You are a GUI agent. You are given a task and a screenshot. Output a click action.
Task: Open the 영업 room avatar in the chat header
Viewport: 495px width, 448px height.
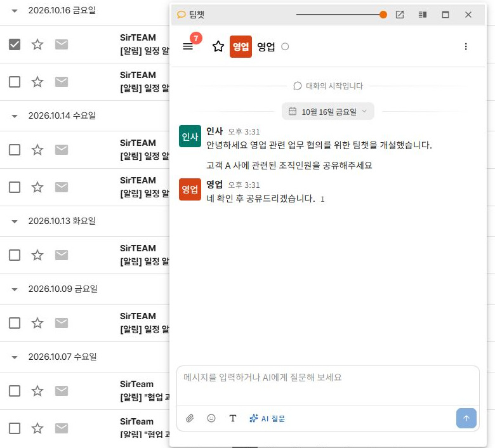[241, 46]
